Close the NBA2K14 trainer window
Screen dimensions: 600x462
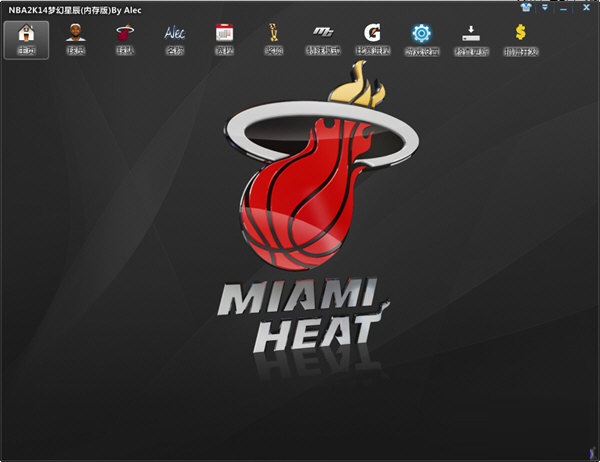coord(585,7)
